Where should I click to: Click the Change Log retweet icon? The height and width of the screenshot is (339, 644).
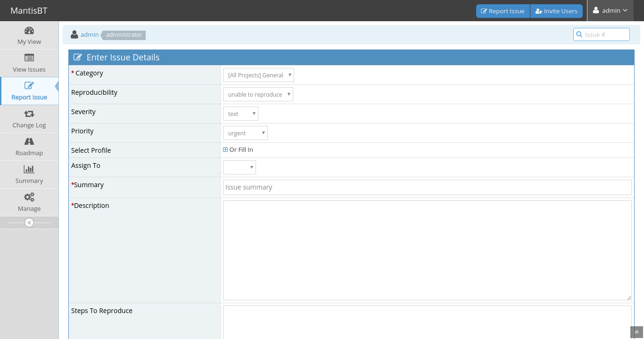(29, 114)
